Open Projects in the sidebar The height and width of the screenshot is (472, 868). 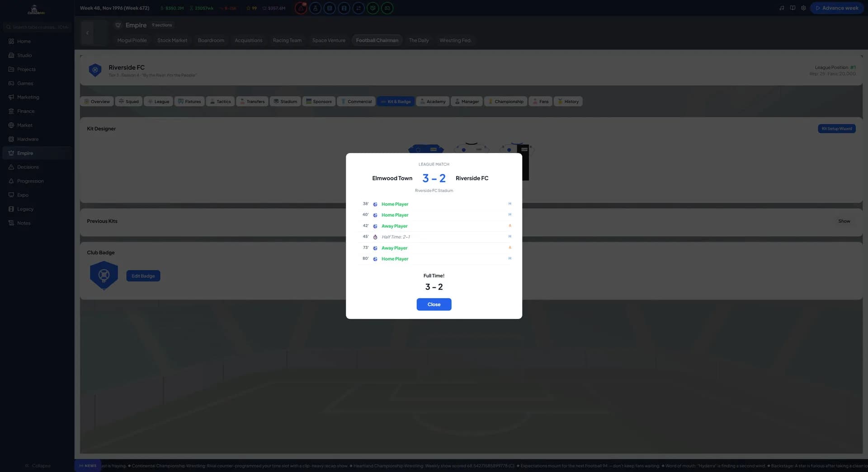coord(37,69)
